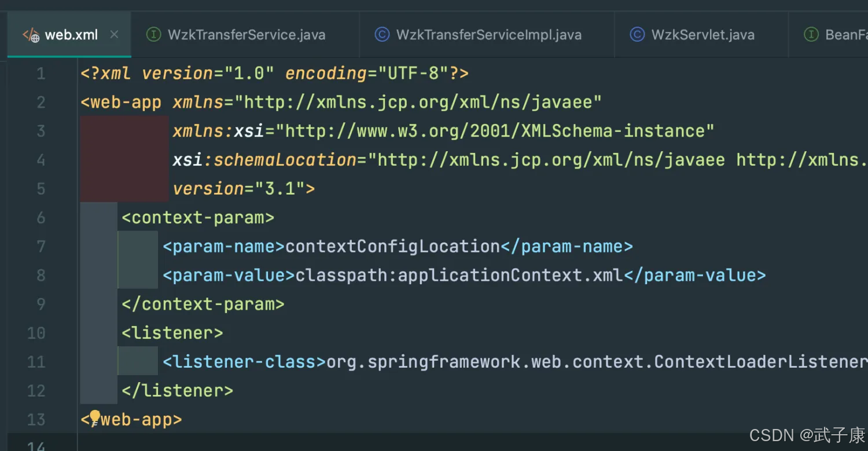Click the interface icon on BeanFa... tab

pyautogui.click(x=811, y=35)
